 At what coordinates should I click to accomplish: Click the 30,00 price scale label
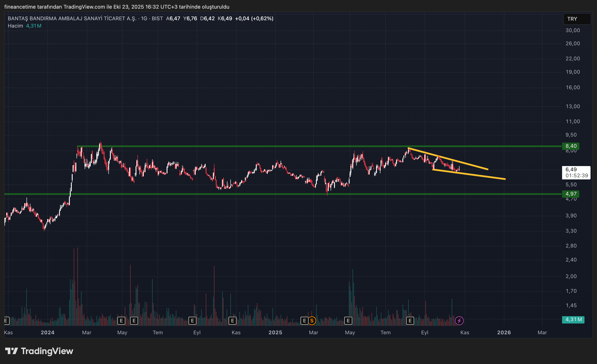[x=572, y=30]
